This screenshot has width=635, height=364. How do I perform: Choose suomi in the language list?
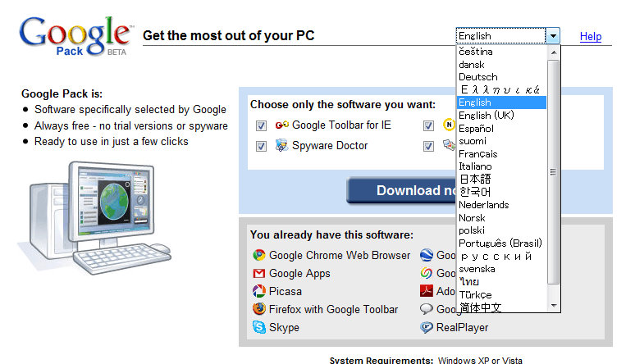pos(502,141)
